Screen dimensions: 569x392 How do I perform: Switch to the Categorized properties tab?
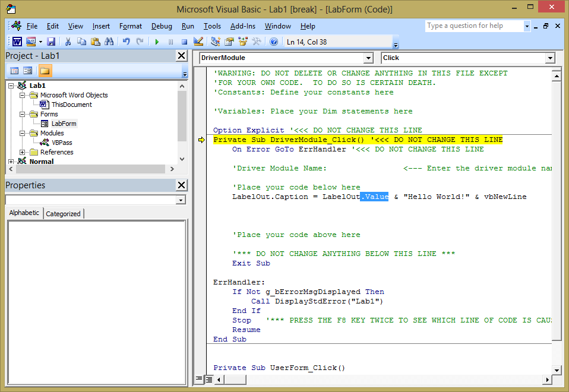[x=64, y=214]
